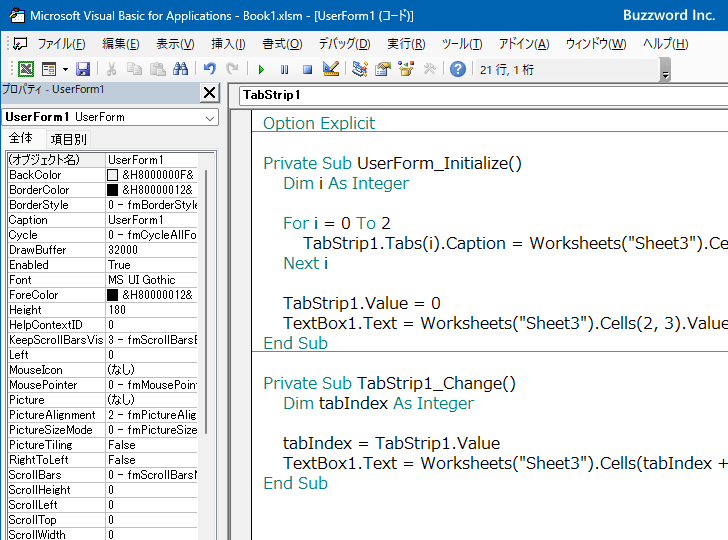
Task: Click the Redo arrow icon
Action: [x=232, y=70]
